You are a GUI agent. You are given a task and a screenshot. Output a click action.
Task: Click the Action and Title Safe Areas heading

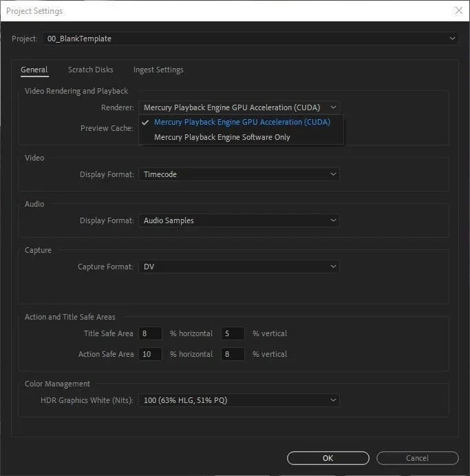click(x=70, y=317)
